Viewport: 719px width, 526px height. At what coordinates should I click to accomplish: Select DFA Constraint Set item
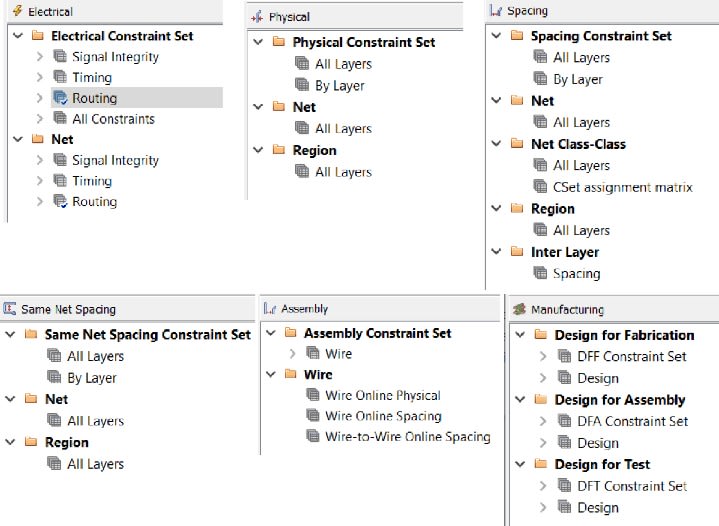click(x=632, y=422)
